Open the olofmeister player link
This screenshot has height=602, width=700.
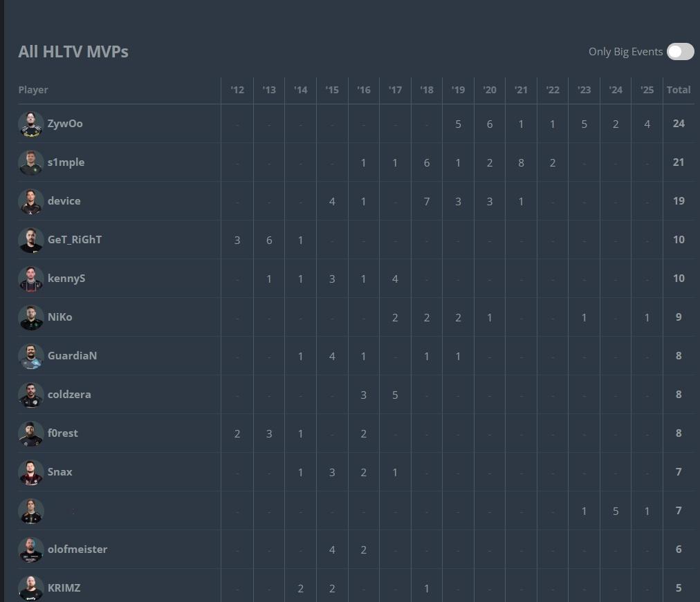[77, 549]
